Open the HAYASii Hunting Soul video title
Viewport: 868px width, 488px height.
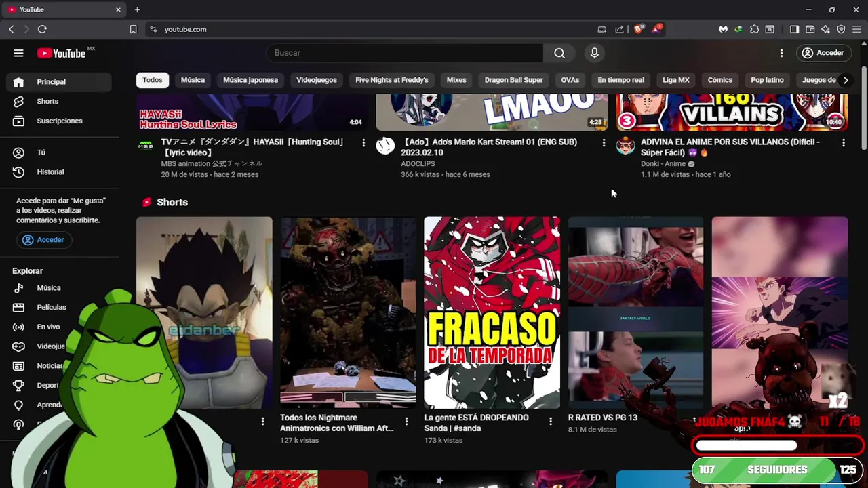click(x=253, y=148)
